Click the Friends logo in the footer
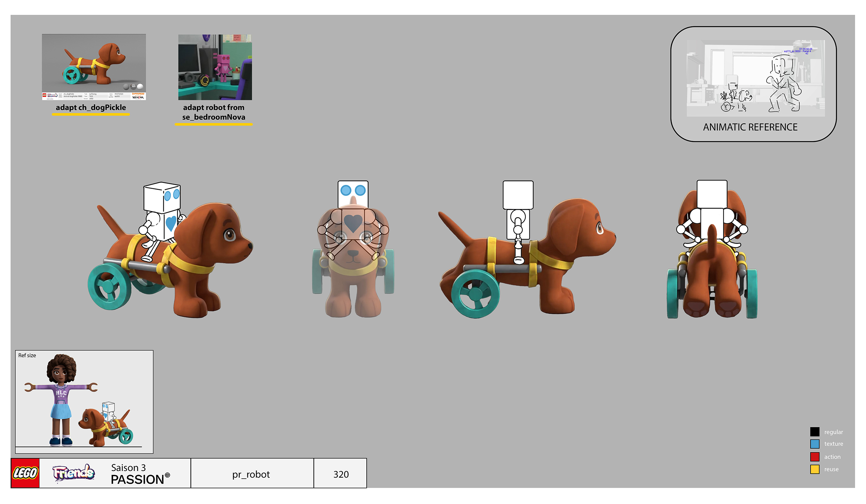The image size is (866, 504). point(73,473)
